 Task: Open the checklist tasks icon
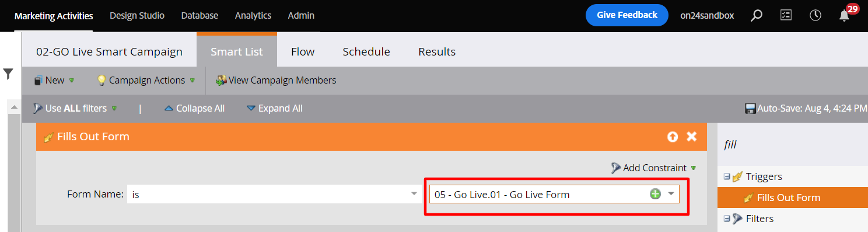point(786,16)
